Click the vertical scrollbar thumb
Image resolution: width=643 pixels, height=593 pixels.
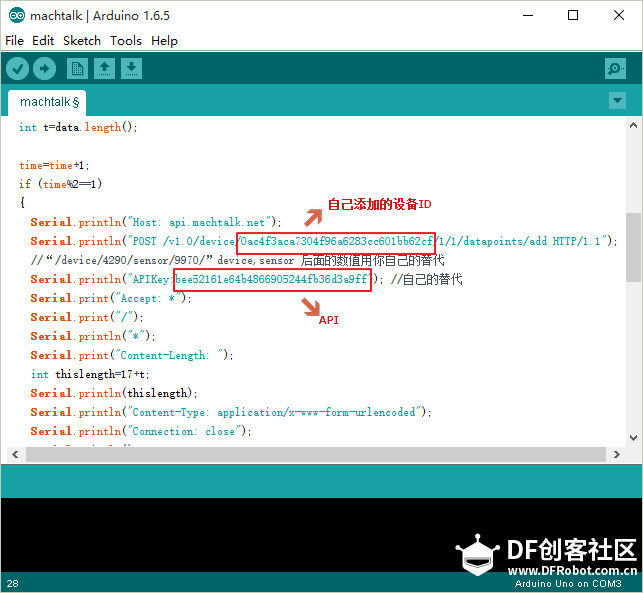click(633, 247)
